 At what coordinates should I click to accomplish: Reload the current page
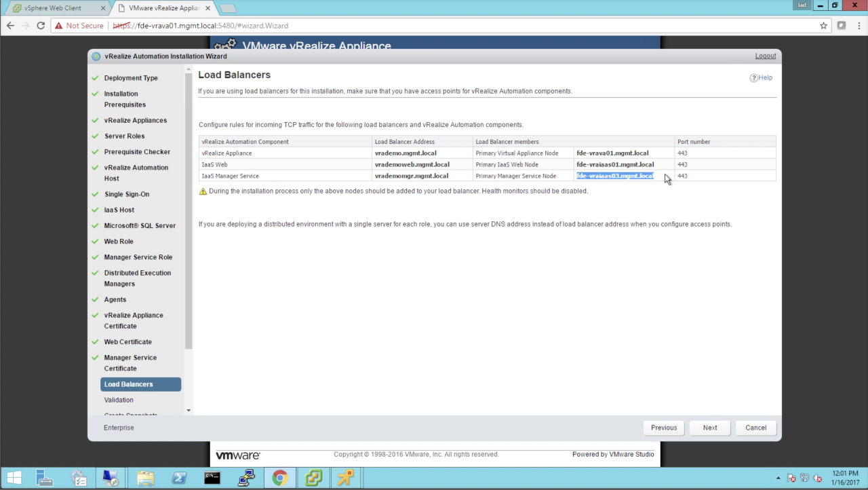pos(41,26)
